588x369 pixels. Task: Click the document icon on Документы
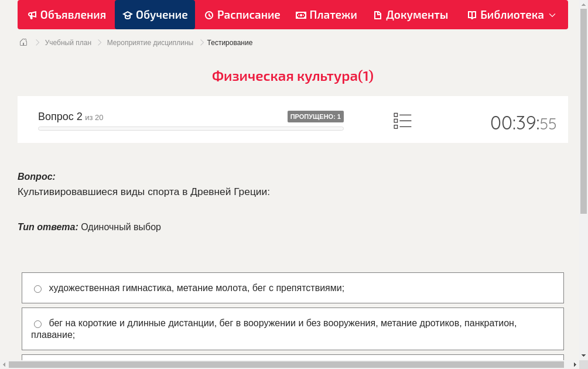[377, 15]
